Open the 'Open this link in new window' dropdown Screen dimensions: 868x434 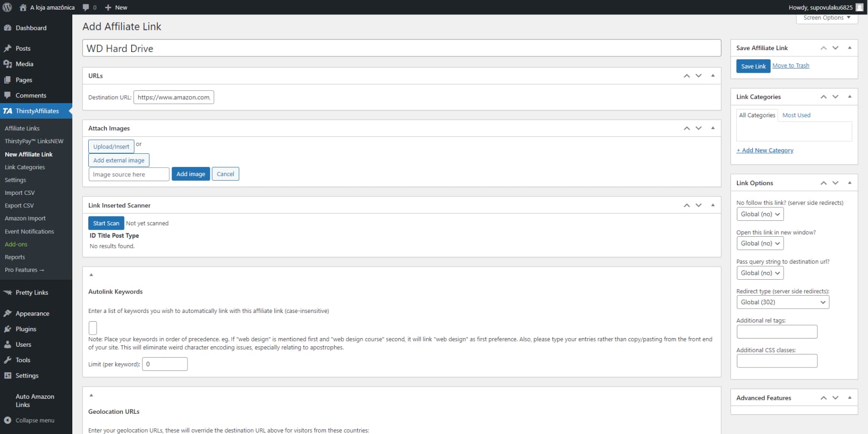(x=760, y=243)
